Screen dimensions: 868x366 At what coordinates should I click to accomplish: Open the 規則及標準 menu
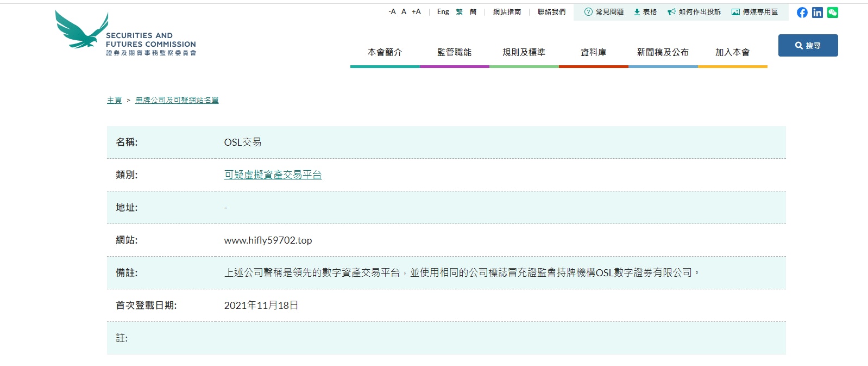click(x=524, y=52)
